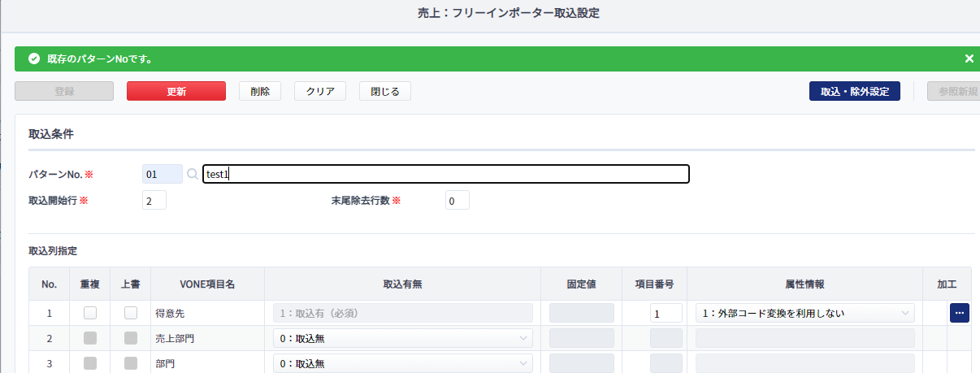Tick the 上書 checkbox in the 得意先 row
Image resolution: width=980 pixels, height=373 pixels.
pos(130,313)
